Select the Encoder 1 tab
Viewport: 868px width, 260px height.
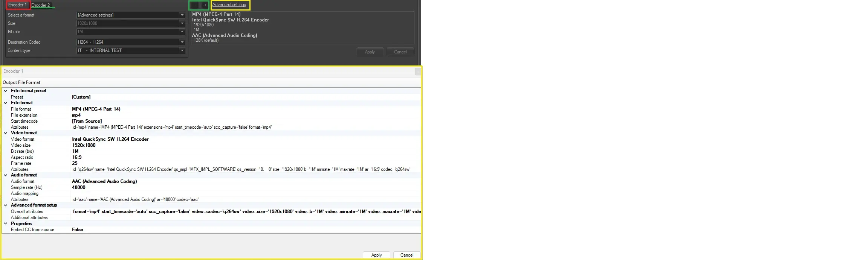point(17,5)
